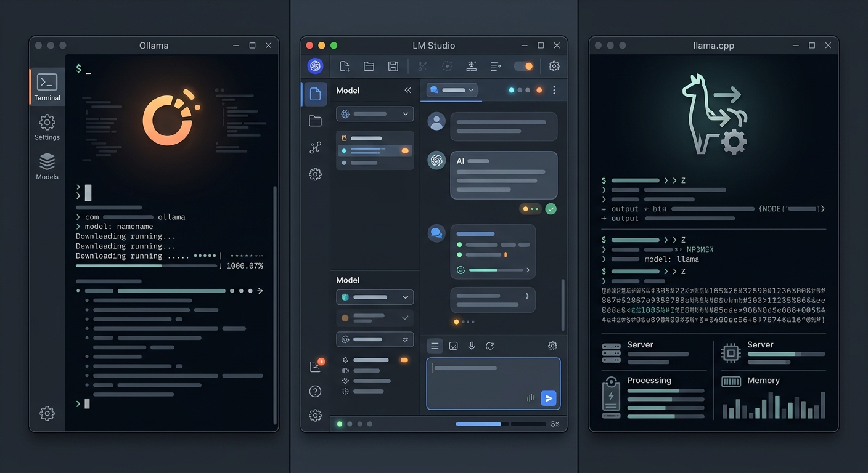Image resolution: width=868 pixels, height=473 pixels.
Task: Open the three-dot menu in chat header
Action: click(554, 91)
